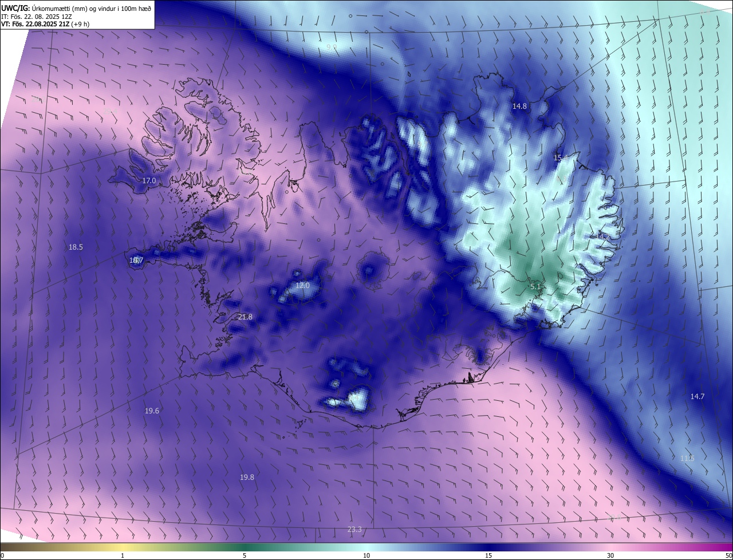This screenshot has height=560, width=733.
Task: Click the 14.7 value over the southeastern sea
Action: coord(697,396)
